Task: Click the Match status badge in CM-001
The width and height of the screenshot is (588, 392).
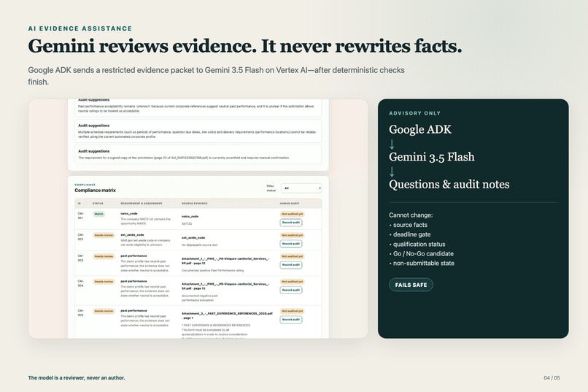Action: tap(98, 214)
